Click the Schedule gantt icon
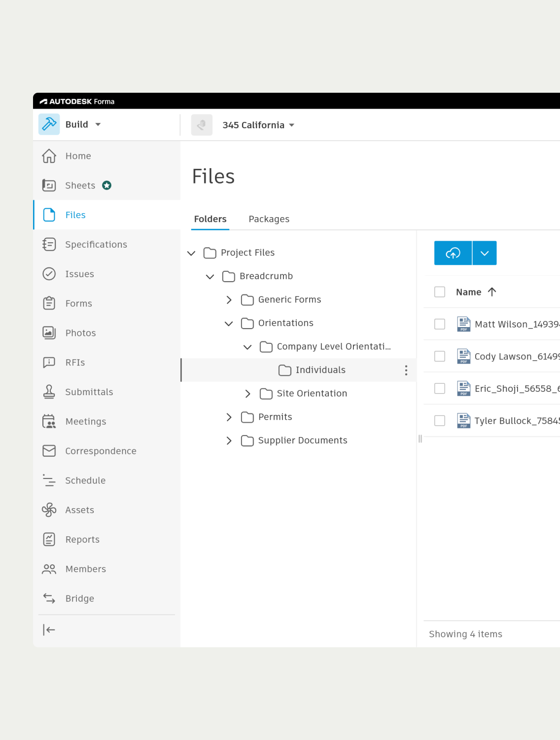Image resolution: width=560 pixels, height=740 pixels. 49,481
